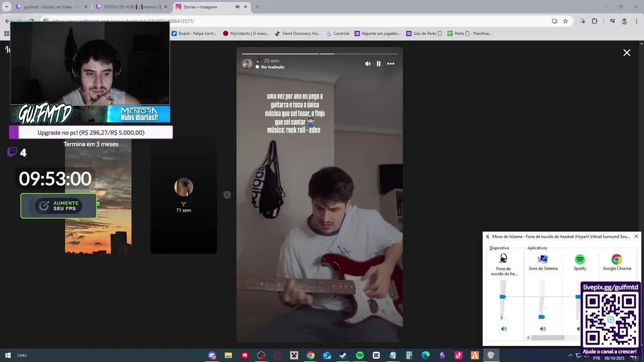Click Google Chrome icon in Volume Mixer

click(617, 259)
